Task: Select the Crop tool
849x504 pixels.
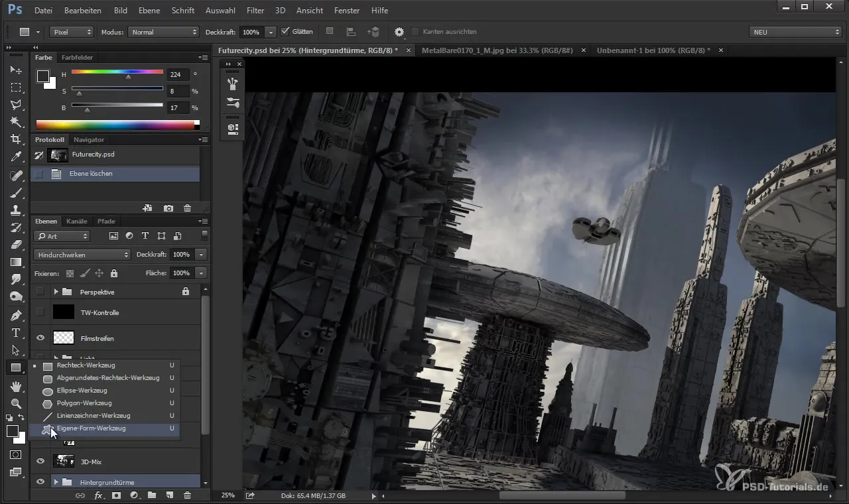Action: click(16, 139)
